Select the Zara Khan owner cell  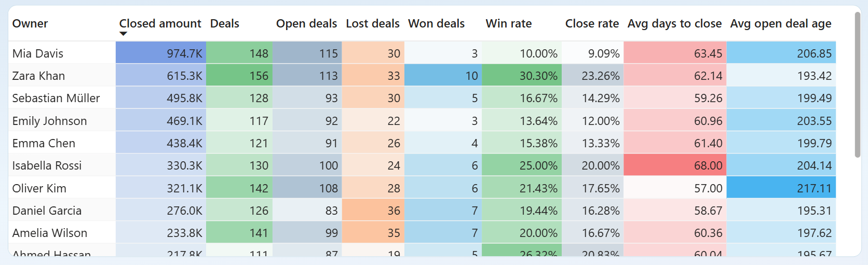(38, 76)
